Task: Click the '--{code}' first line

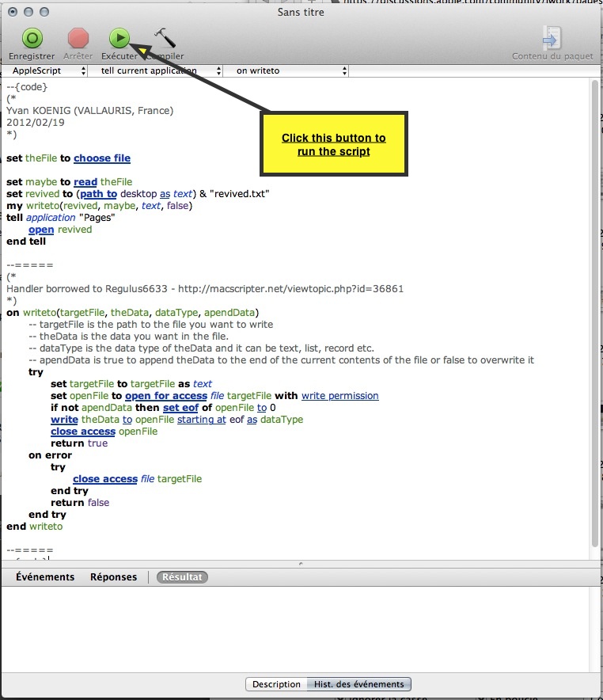Action: [27, 87]
